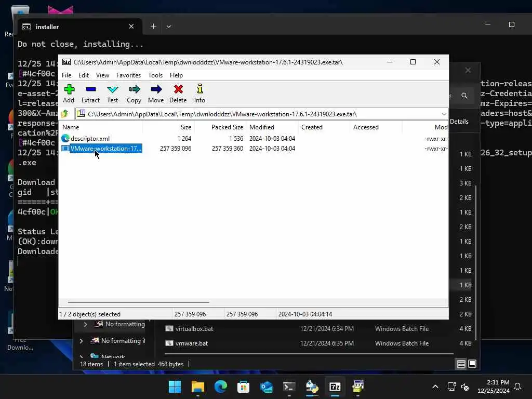Sort by the Name column header
This screenshot has height=399, width=532.
point(101,127)
